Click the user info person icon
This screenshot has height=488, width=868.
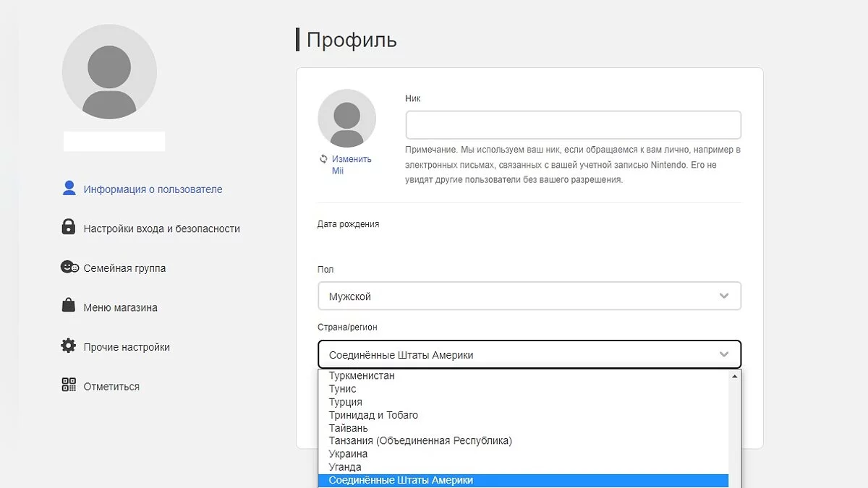(69, 189)
